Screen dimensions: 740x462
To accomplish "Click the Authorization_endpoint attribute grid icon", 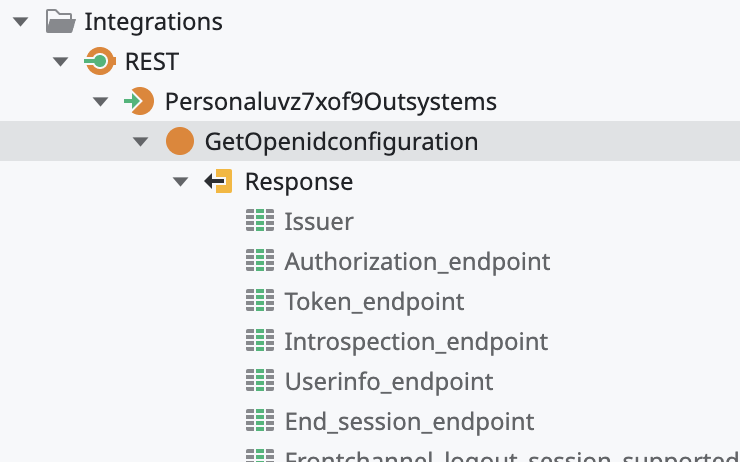I will [x=259, y=261].
